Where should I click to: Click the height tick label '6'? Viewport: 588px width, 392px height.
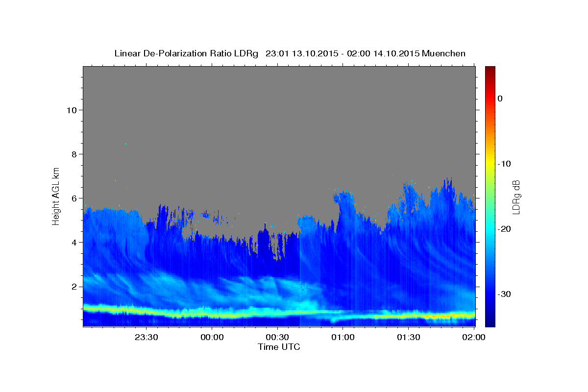click(x=73, y=198)
